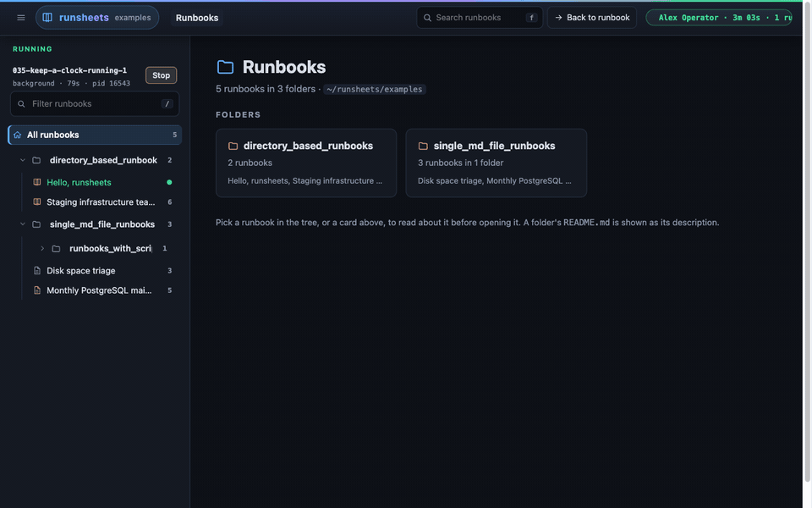Click the examples workspace label
Screen dimensions: 812x508
point(133,18)
